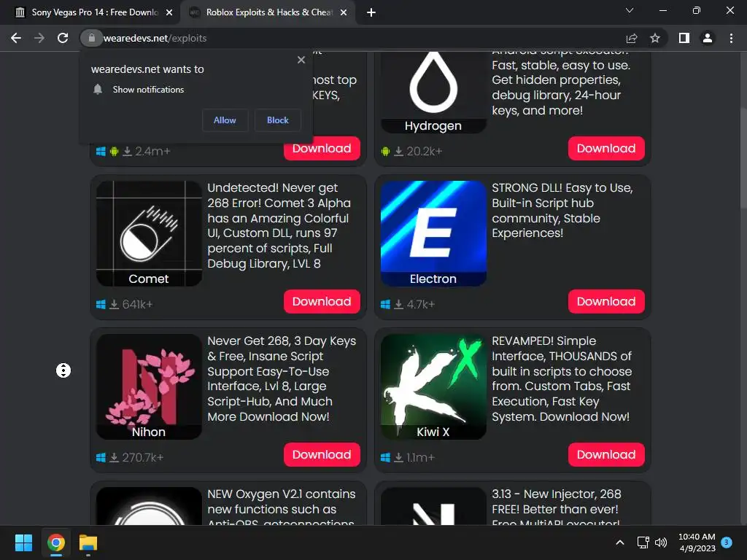Click the Comet description text

[279, 226]
